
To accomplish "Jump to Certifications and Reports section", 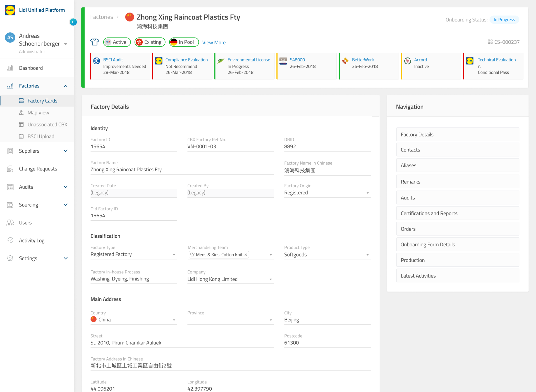I will (457, 213).
